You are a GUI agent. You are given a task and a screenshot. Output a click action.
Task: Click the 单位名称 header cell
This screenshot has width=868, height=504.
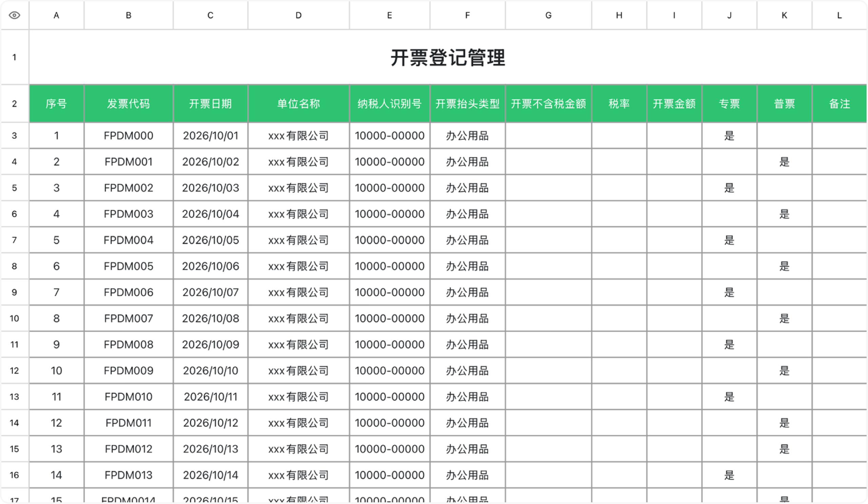(299, 104)
